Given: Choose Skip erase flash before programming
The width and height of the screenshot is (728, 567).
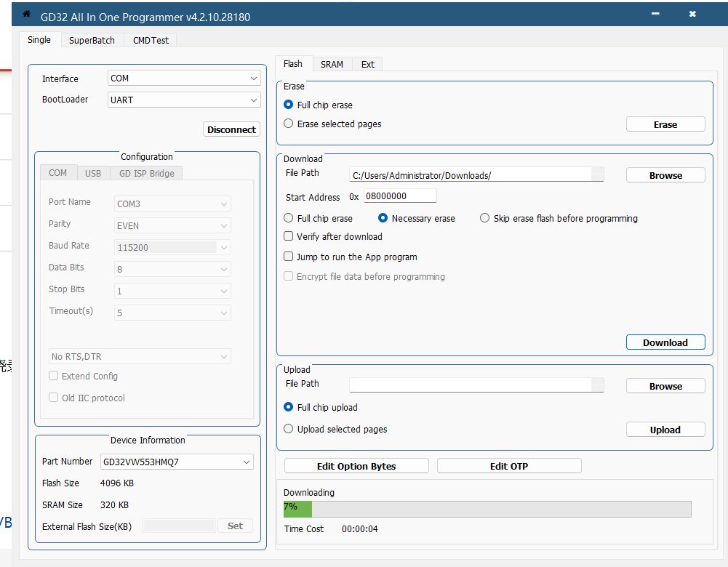Looking at the screenshot, I should [x=485, y=218].
